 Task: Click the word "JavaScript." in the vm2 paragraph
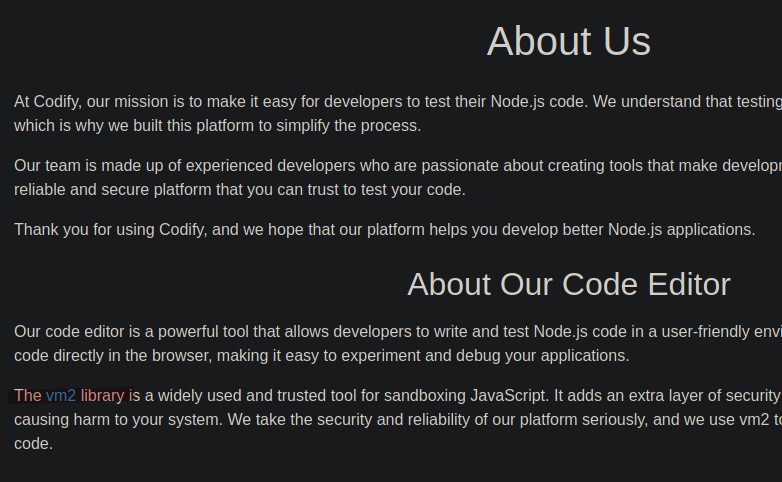coord(510,396)
